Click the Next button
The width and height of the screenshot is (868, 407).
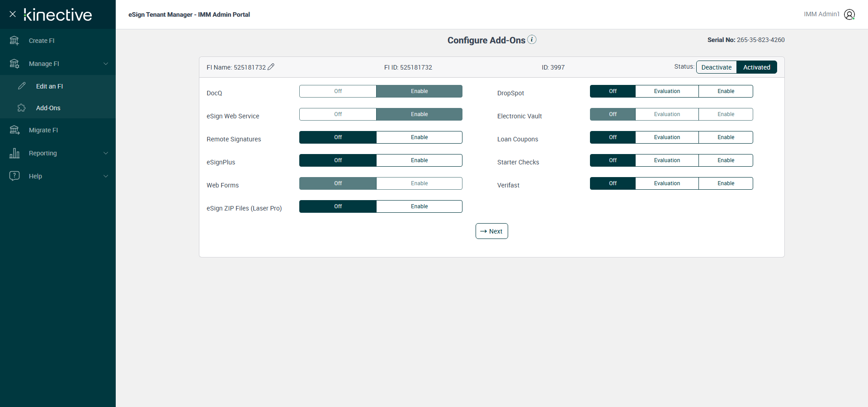click(492, 231)
